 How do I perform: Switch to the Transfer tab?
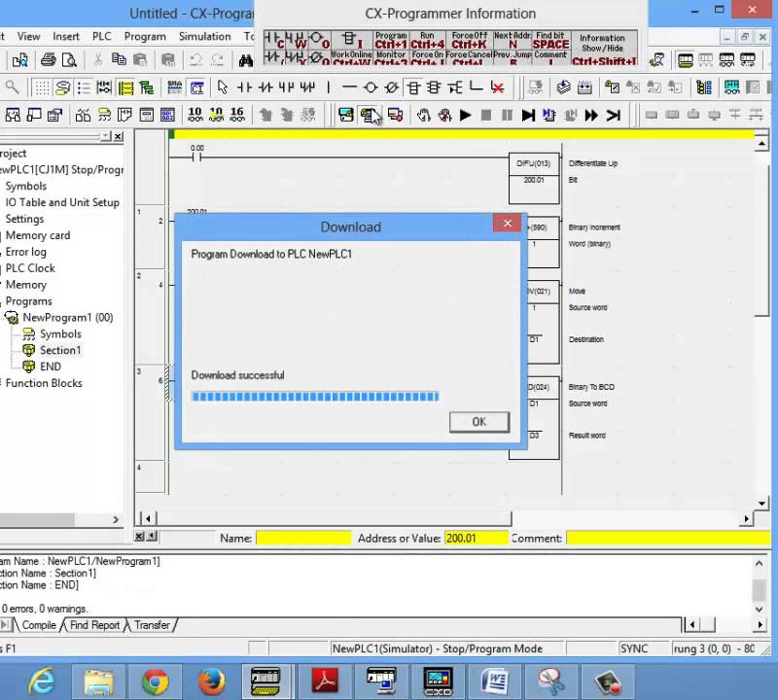(152, 625)
